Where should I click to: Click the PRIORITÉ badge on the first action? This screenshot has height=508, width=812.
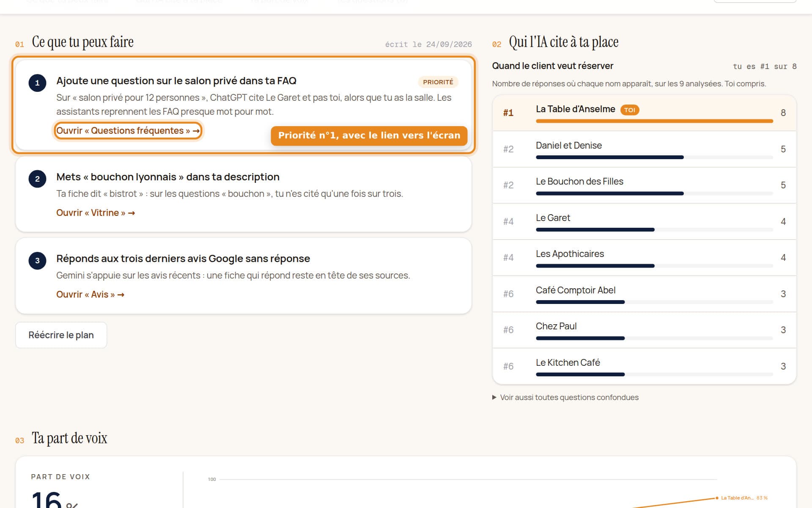pyautogui.click(x=438, y=82)
